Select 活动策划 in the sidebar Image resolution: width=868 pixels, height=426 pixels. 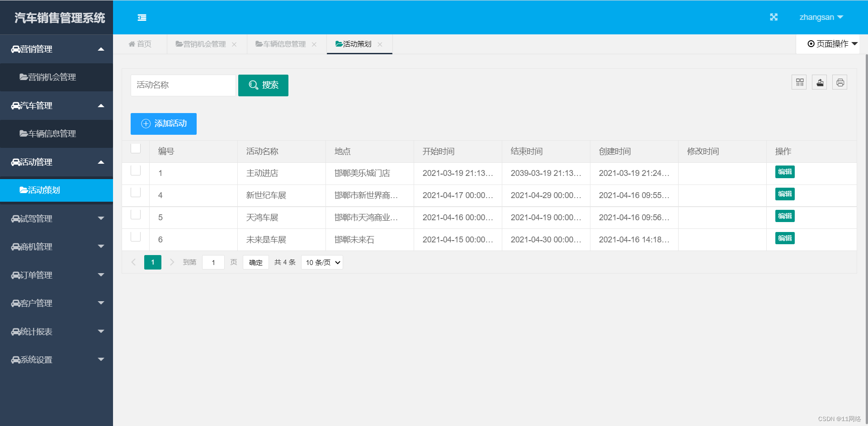point(57,190)
